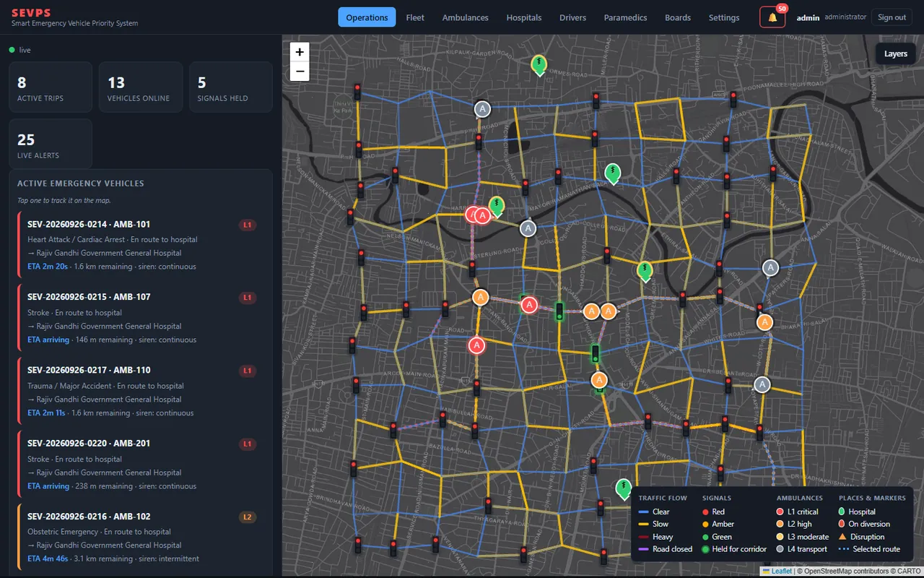Viewport: 924px width, 578px height.
Task: Select the hospital pin beside the legend panel
Action: 624,489
